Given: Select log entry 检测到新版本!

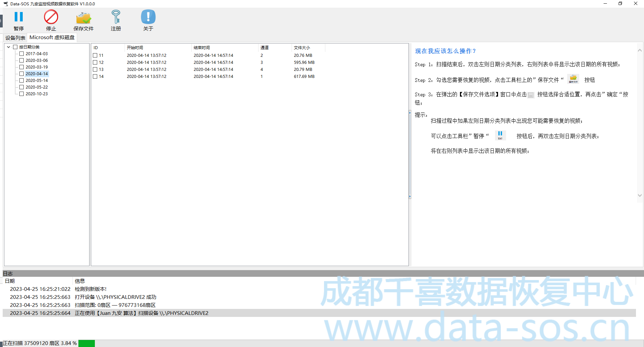Looking at the screenshot, I should point(319,289).
